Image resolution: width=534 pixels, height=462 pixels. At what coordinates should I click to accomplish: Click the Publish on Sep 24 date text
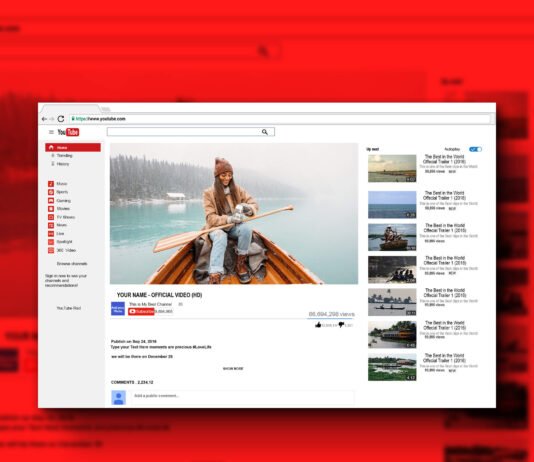tap(134, 341)
